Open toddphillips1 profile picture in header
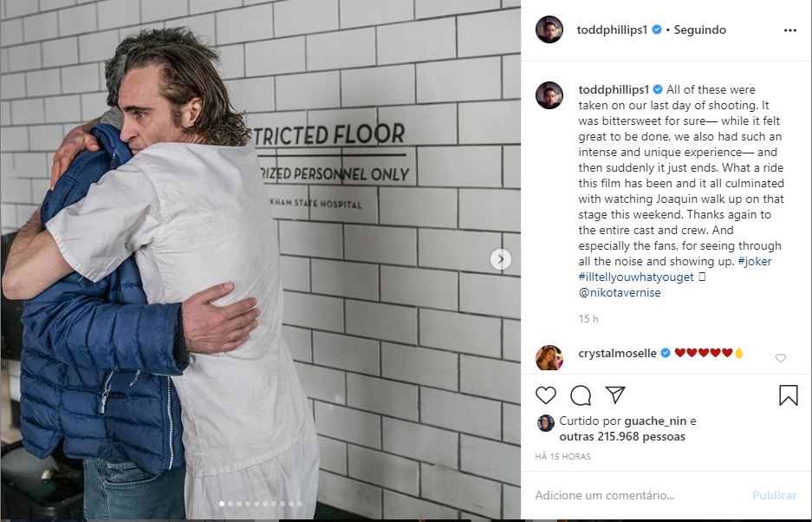Screen dimensions: 812x522 tap(549, 29)
